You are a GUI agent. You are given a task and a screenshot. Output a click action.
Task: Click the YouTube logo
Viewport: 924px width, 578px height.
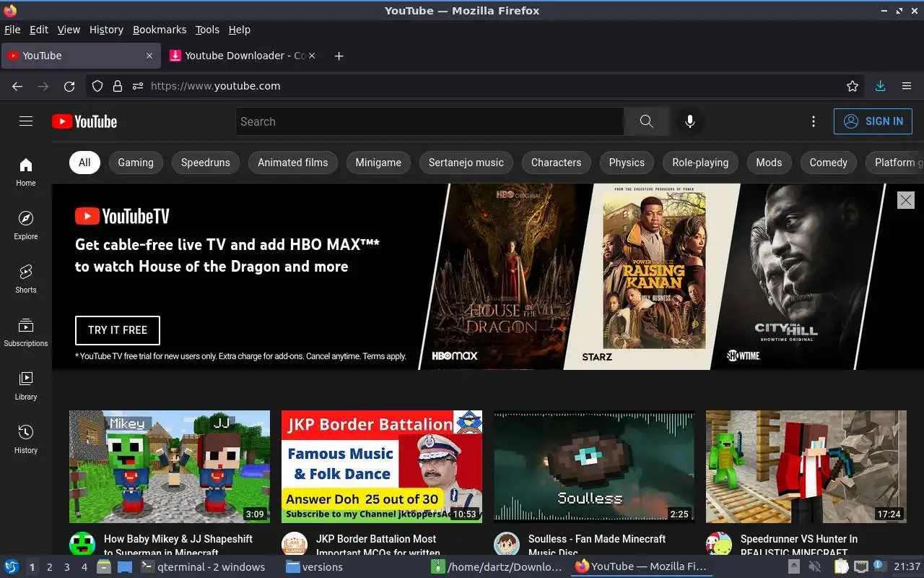pyautogui.click(x=84, y=121)
